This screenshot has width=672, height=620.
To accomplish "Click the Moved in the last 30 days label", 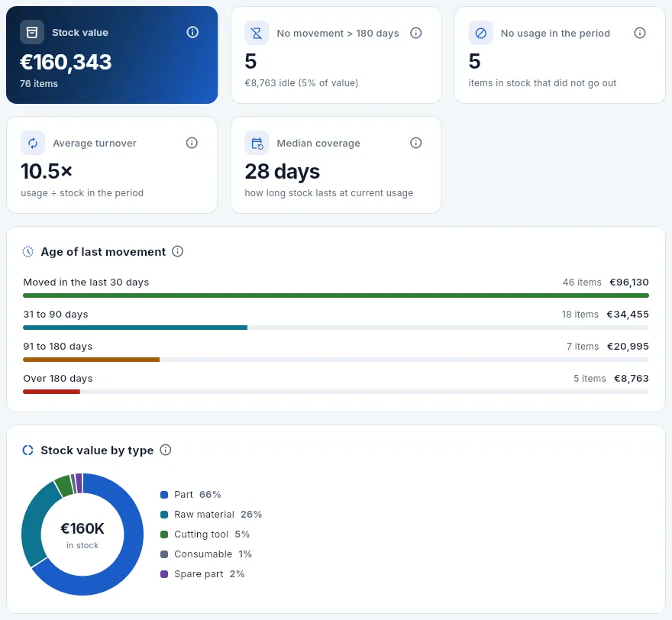I will pyautogui.click(x=86, y=283).
